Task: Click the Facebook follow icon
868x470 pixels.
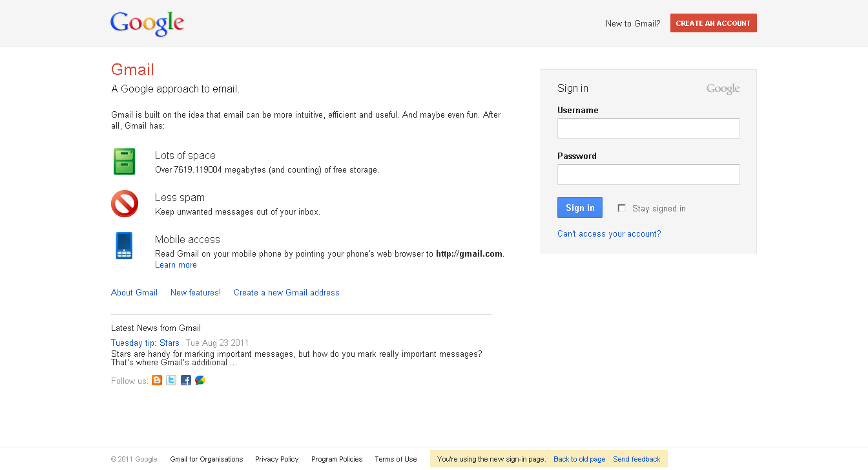Action: (186, 381)
